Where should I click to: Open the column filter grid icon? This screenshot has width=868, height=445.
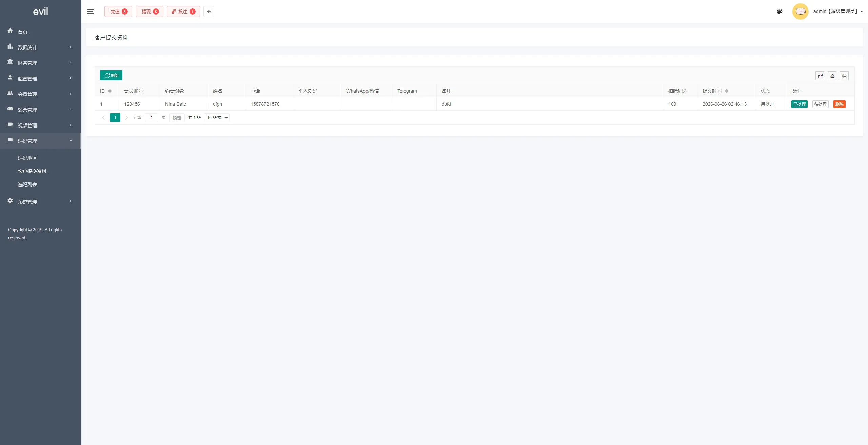coord(820,76)
